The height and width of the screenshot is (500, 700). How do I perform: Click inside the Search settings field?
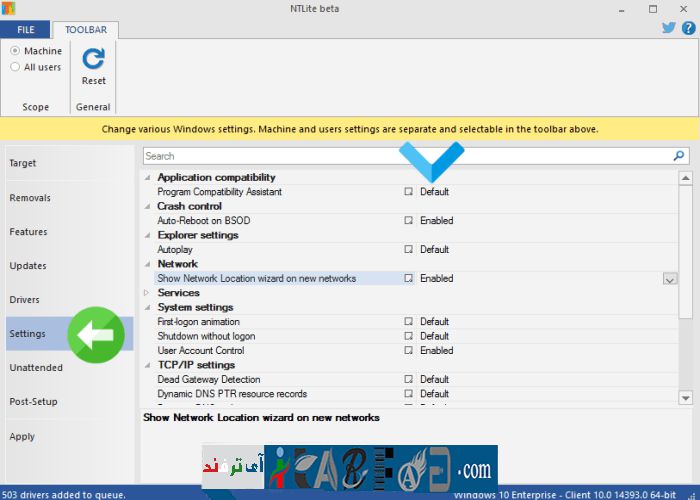(x=400, y=156)
